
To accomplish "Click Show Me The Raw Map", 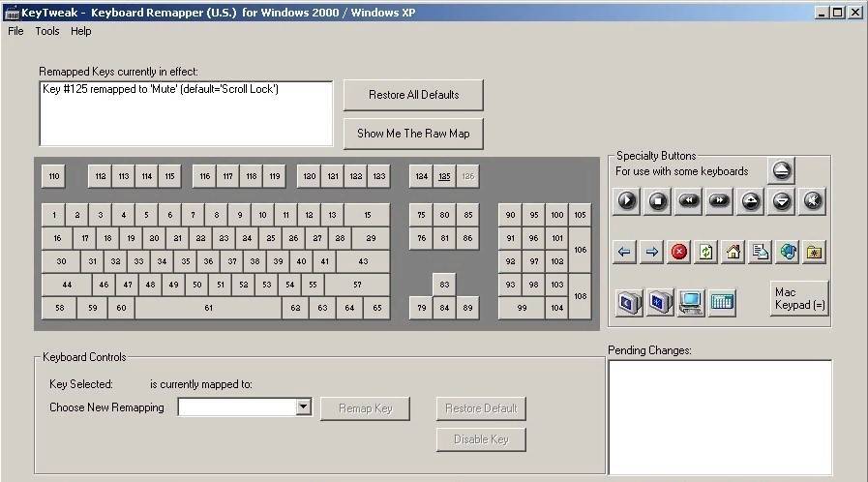I will tap(413, 134).
